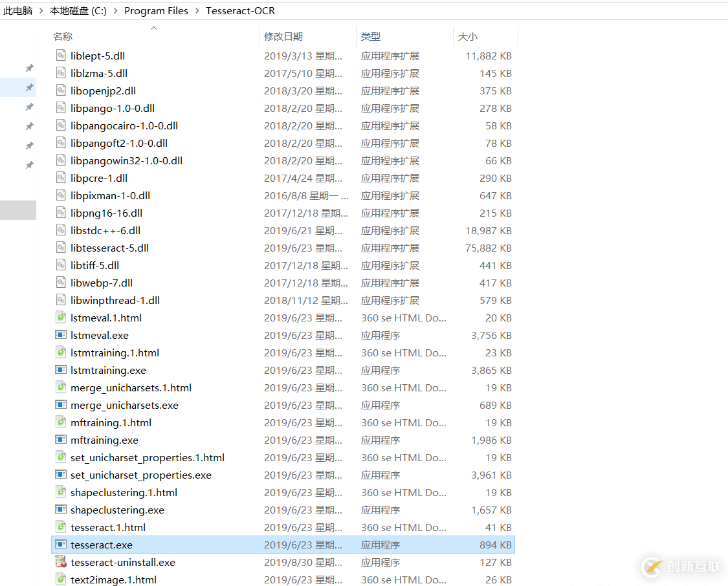728x586 pixels.
Task: Navigate to Program Files breadcrumb
Action: [156, 10]
